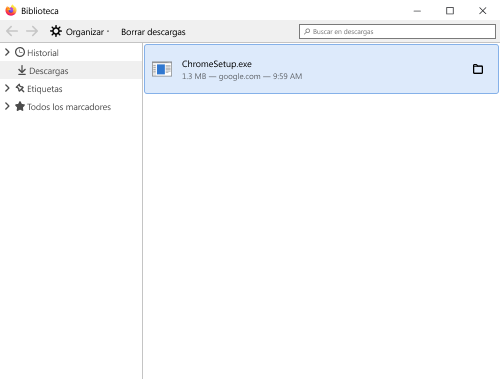Open containing folder for ChromeSetup.exe

pyautogui.click(x=478, y=69)
